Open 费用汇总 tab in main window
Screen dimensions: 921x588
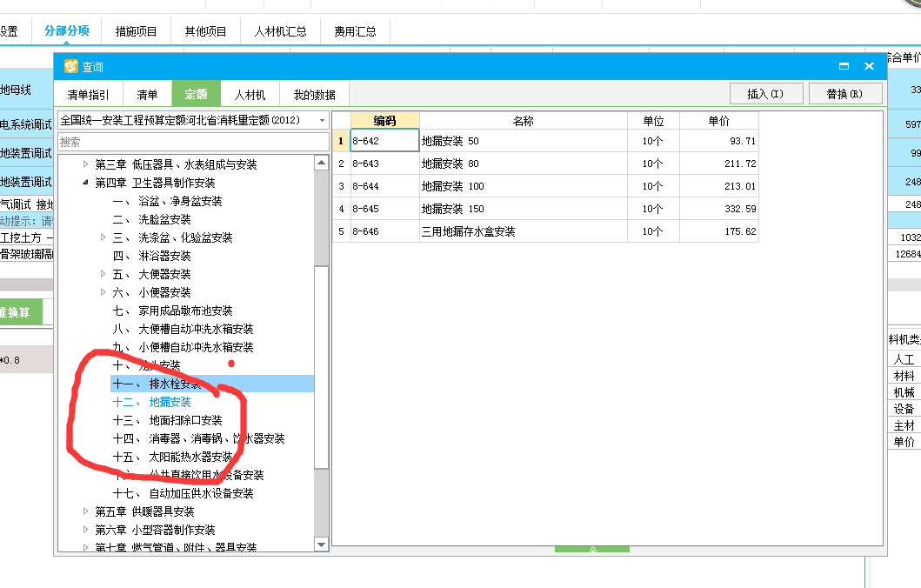click(355, 31)
